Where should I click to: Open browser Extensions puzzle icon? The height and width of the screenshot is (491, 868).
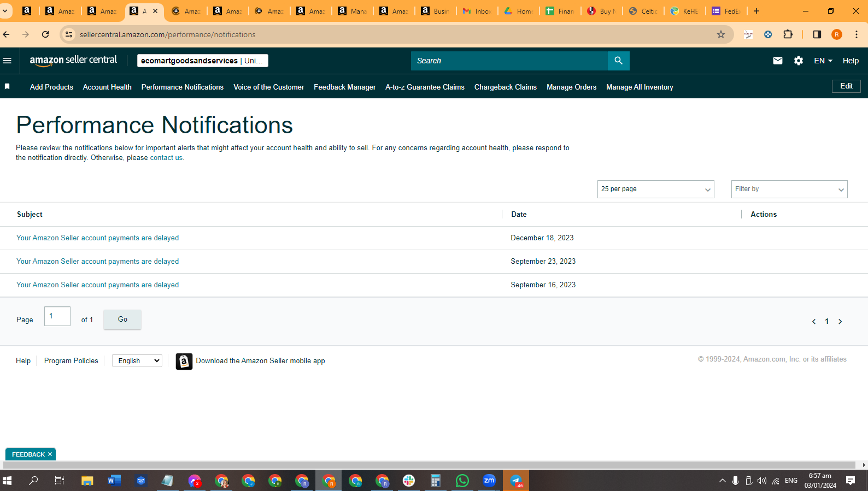coord(788,34)
